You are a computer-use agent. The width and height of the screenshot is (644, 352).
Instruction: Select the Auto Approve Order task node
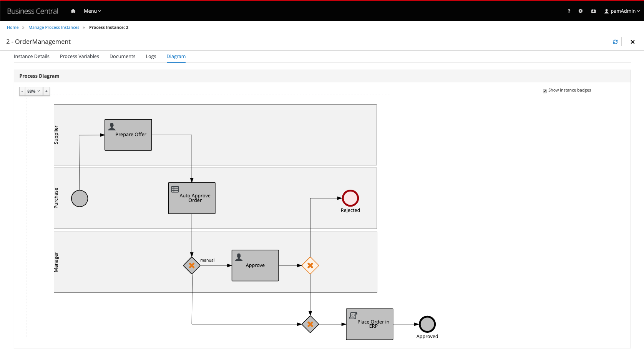pyautogui.click(x=192, y=198)
